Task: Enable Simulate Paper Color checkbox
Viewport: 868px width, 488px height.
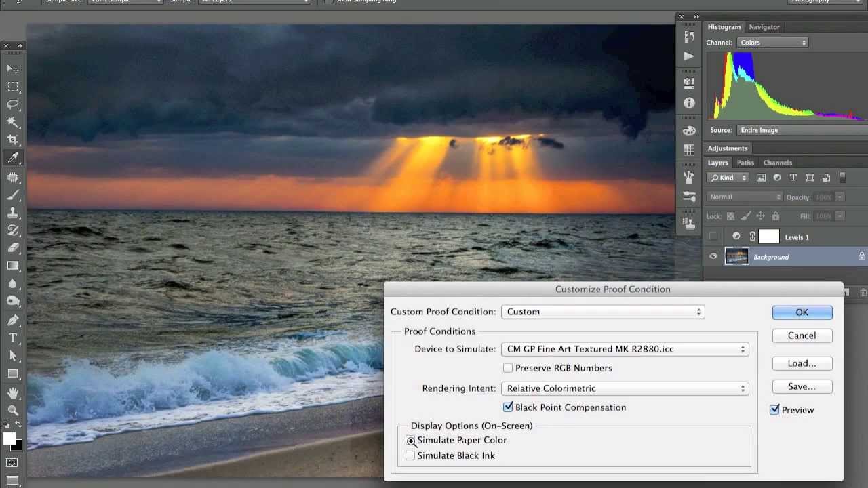Action: [410, 440]
